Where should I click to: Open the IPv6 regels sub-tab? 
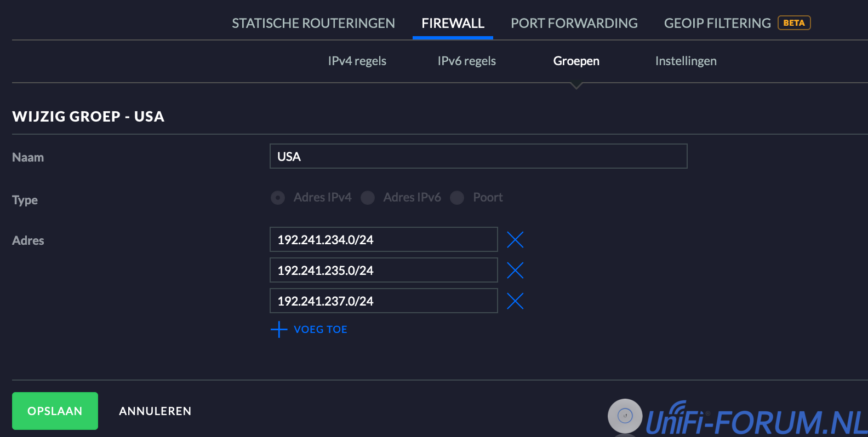[x=466, y=61]
